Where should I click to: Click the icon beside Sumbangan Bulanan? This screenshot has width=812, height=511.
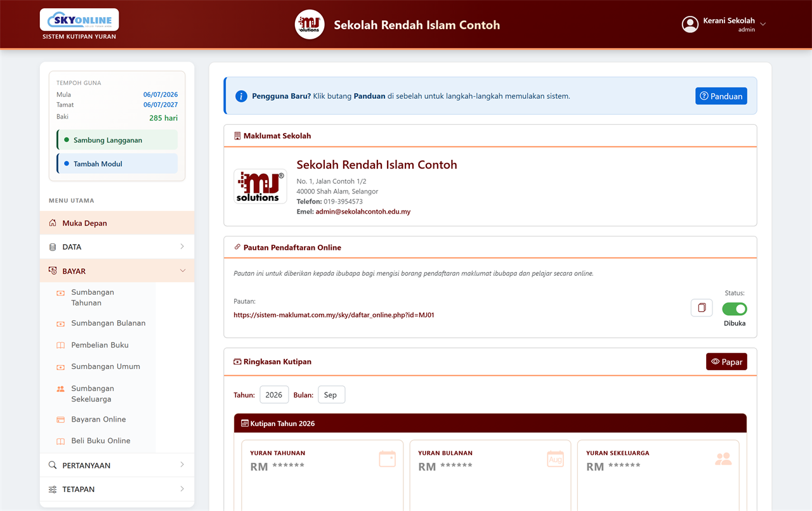pyautogui.click(x=61, y=324)
